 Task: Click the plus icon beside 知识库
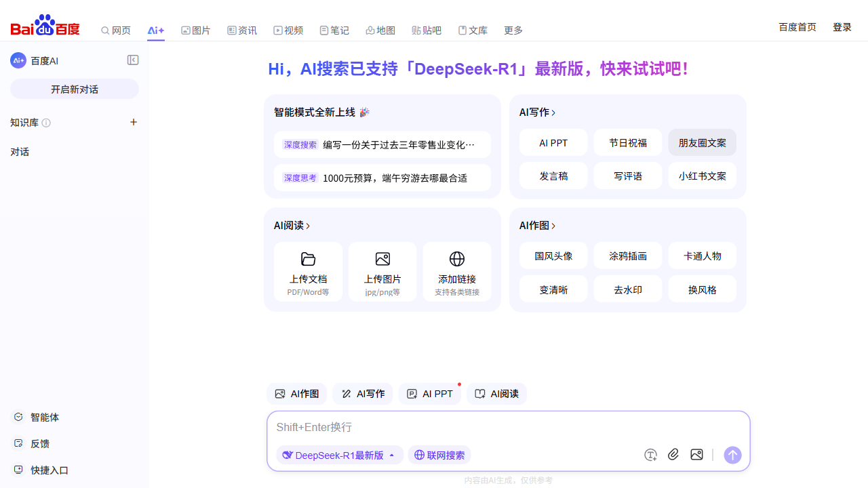[134, 122]
